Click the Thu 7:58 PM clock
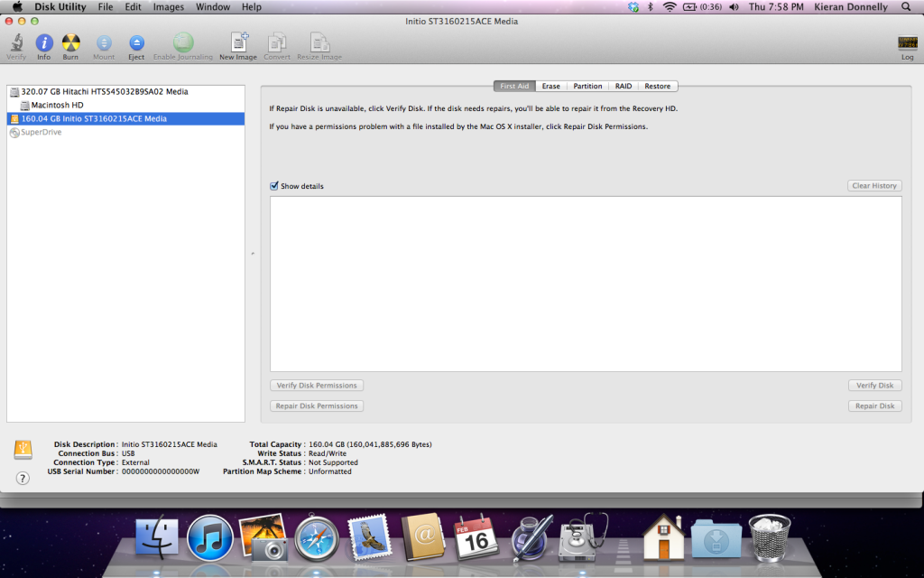 coord(776,7)
